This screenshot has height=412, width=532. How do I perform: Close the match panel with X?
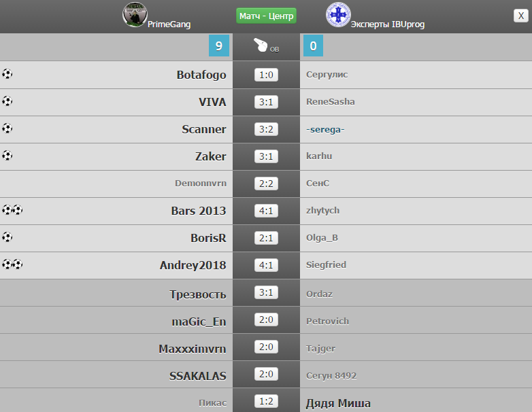coord(521,16)
